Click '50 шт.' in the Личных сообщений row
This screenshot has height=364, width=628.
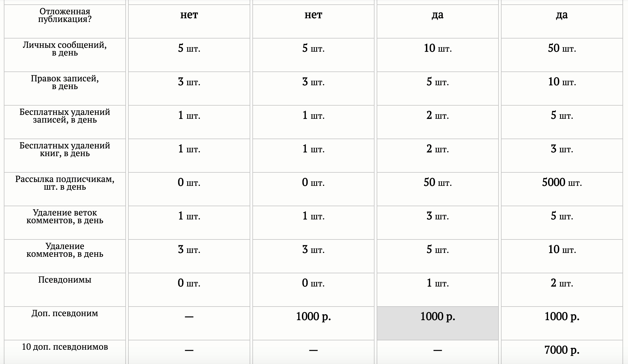562,48
